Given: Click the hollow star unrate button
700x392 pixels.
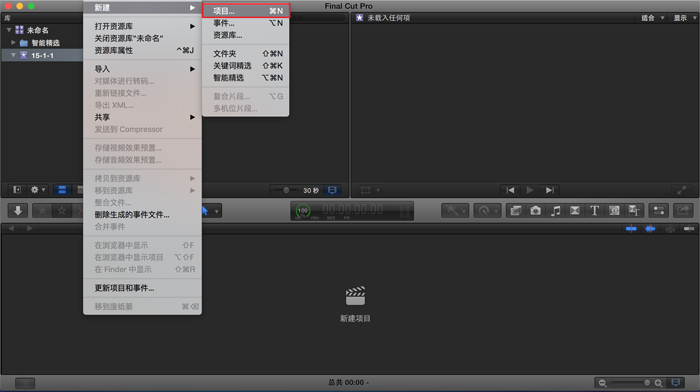Looking at the screenshot, I should [62, 211].
